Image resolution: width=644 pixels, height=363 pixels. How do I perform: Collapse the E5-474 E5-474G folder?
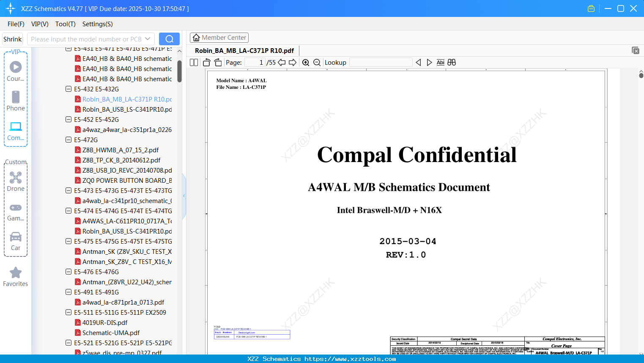click(69, 211)
